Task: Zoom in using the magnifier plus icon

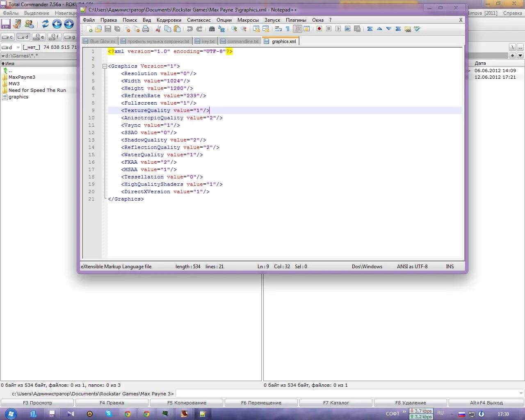Action: (234, 29)
